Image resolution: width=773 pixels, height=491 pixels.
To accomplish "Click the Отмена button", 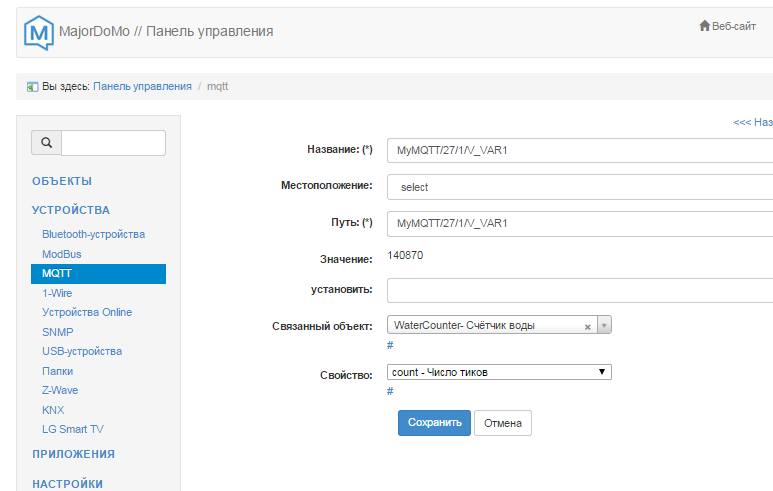I will (x=503, y=423).
